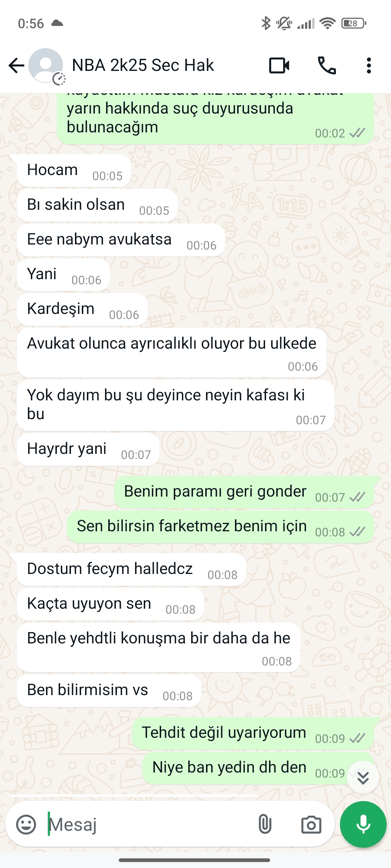
Task: Tap the green microphone voice button
Action: coord(363,824)
